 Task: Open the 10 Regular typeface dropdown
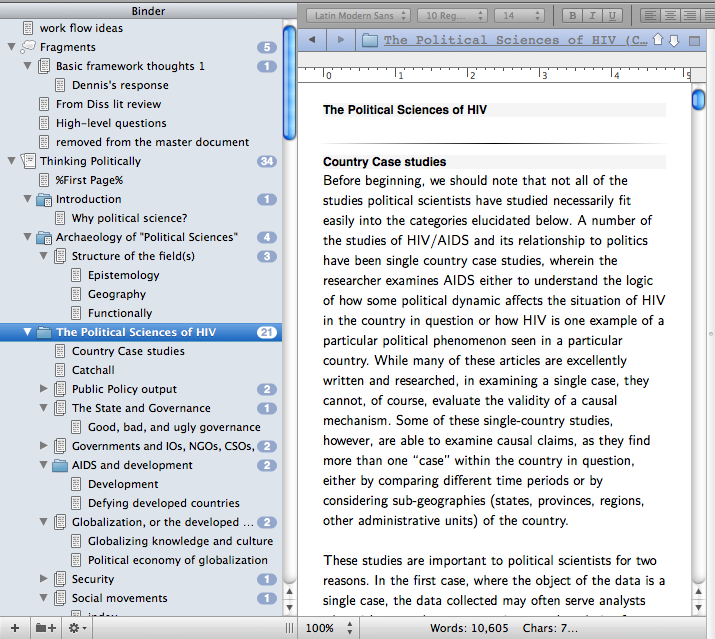tap(452, 16)
